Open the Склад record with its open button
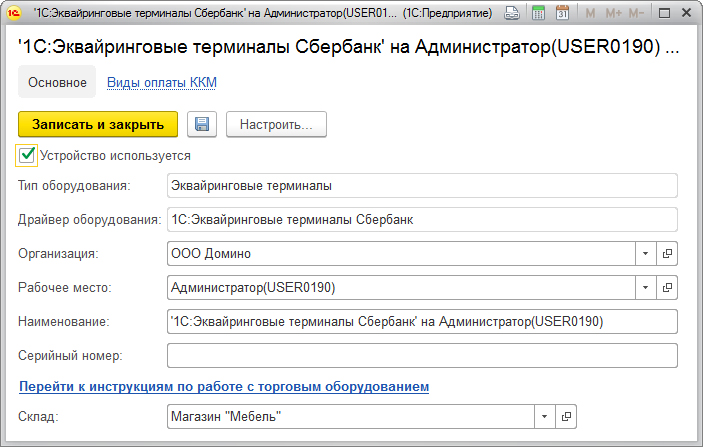Screen dimensions: 703x447 pos(567,416)
